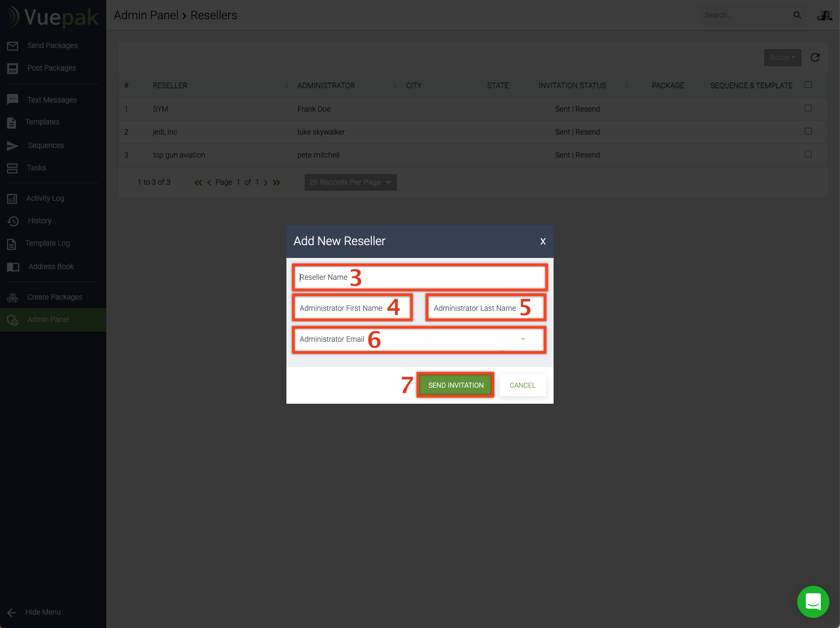
Task: Click the Administrator First Name field
Action: pos(353,308)
